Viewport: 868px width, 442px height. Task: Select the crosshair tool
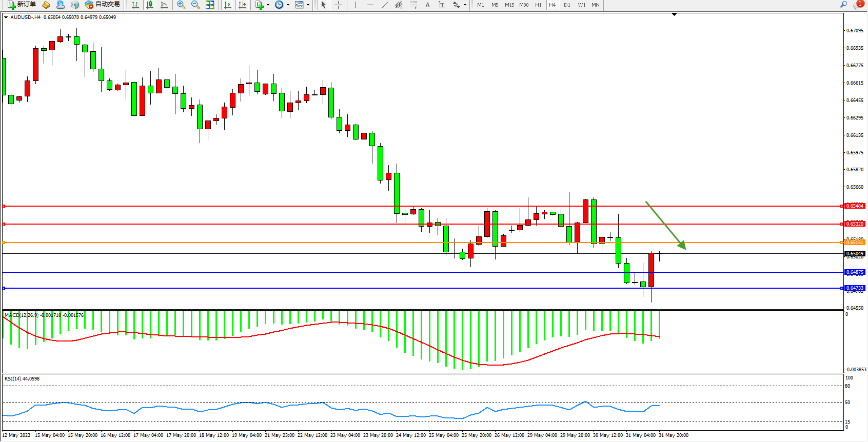coord(339,5)
